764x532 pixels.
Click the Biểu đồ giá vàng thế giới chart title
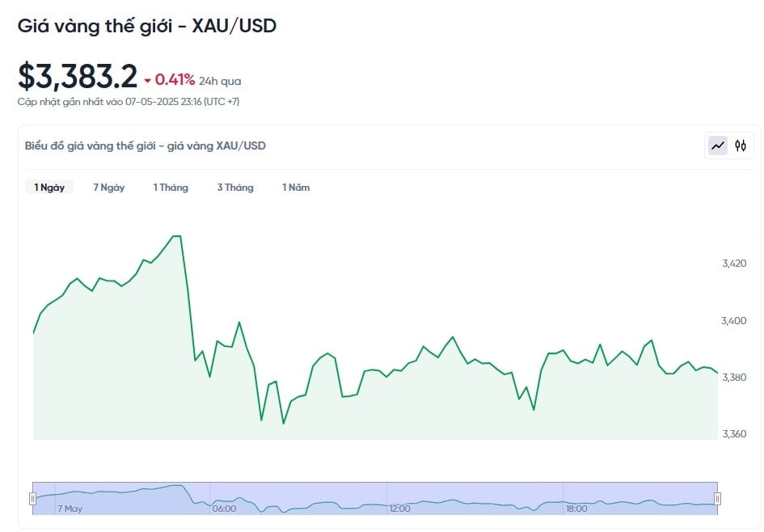pyautogui.click(x=146, y=146)
